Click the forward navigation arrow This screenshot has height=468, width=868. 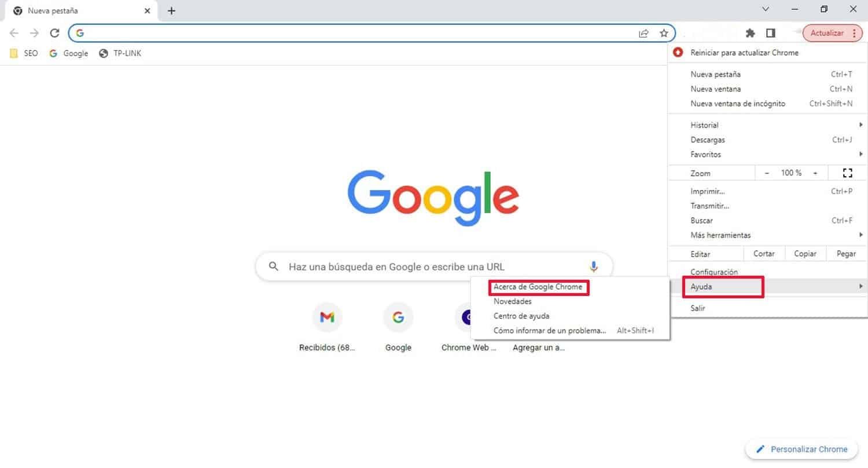[x=34, y=33]
